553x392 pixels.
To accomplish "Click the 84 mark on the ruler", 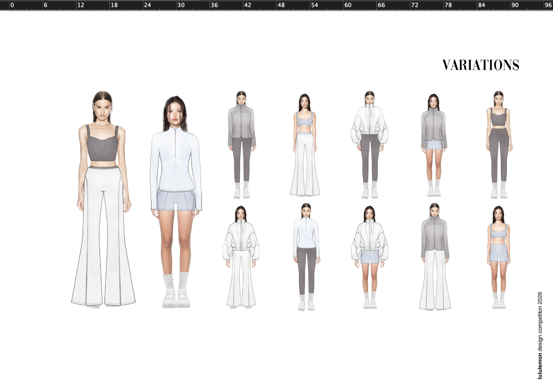I will click(481, 5).
